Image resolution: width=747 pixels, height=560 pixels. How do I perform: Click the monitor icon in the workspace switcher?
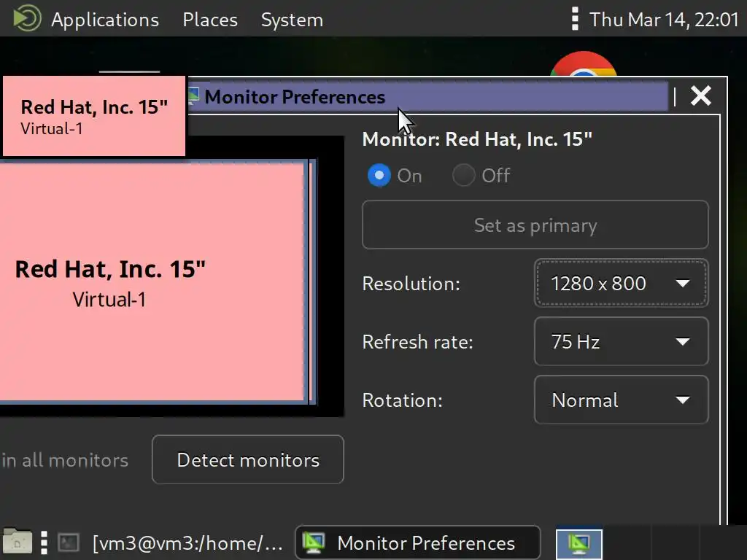578,544
